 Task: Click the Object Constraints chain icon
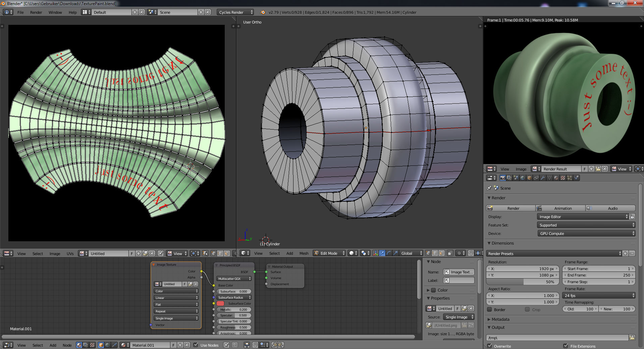click(x=536, y=178)
